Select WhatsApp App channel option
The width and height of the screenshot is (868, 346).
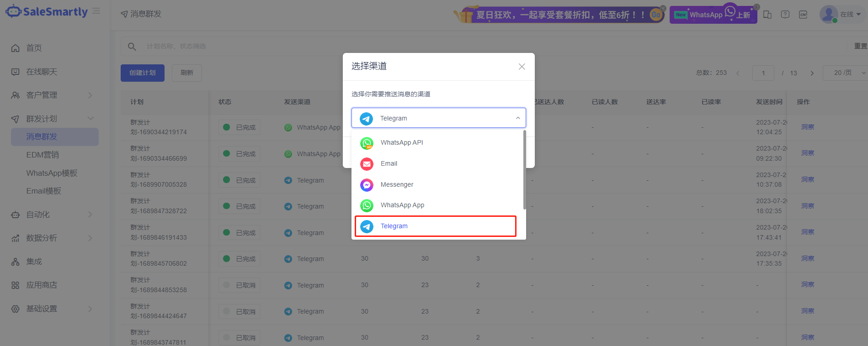[x=436, y=205]
